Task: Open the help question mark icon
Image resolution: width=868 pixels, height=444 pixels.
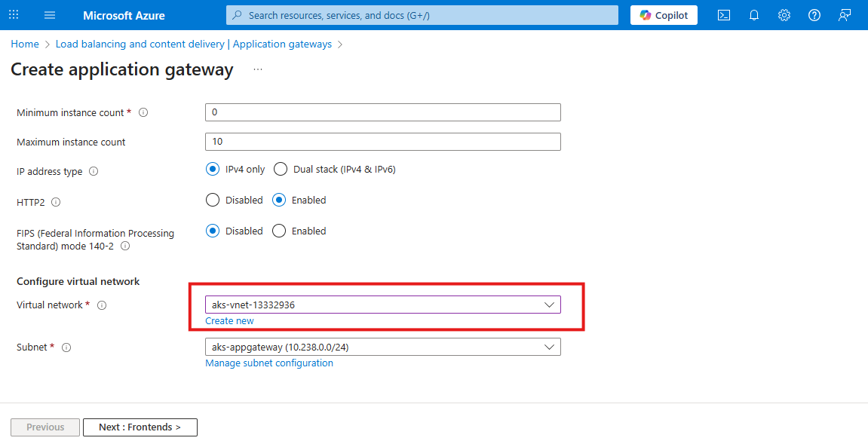Action: click(814, 15)
